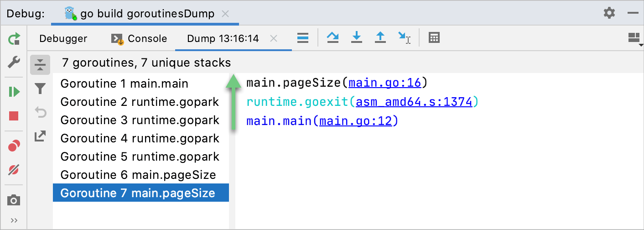Expand more actions double chevron
The width and height of the screenshot is (644, 230).
[x=14, y=220]
